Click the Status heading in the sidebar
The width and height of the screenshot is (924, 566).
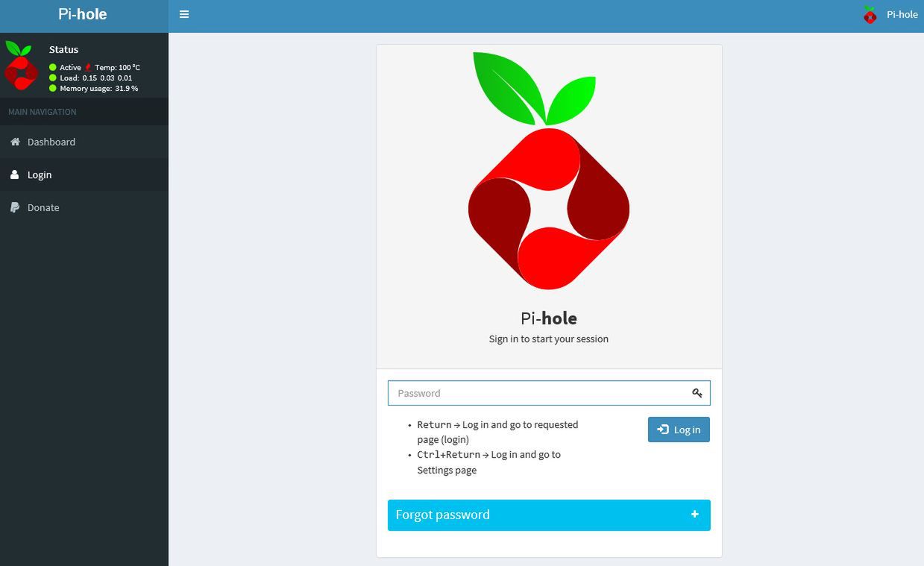(63, 49)
